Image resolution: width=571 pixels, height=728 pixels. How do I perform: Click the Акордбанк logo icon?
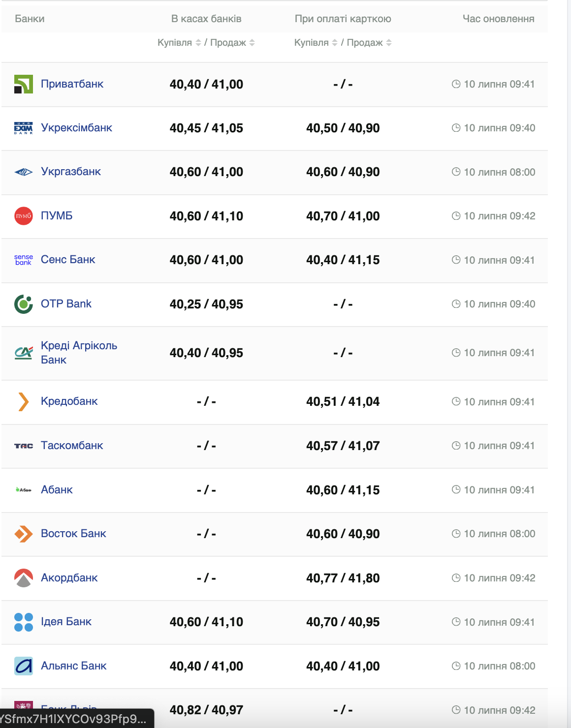pos(24,578)
